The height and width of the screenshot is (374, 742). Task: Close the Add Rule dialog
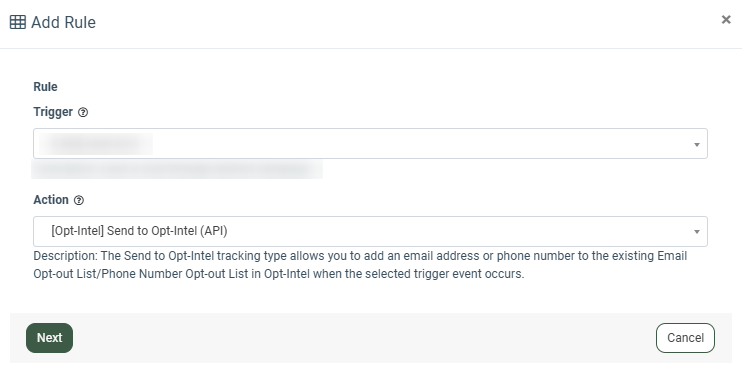coord(726,19)
